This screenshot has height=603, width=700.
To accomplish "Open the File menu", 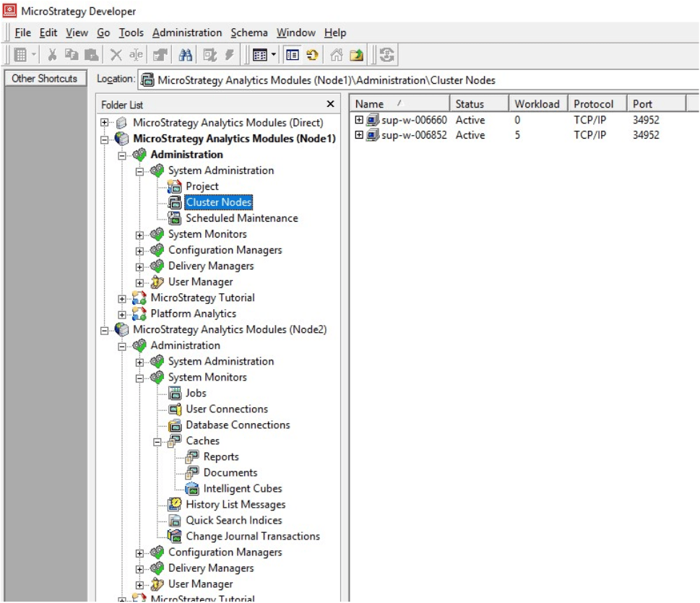I will 23,32.
